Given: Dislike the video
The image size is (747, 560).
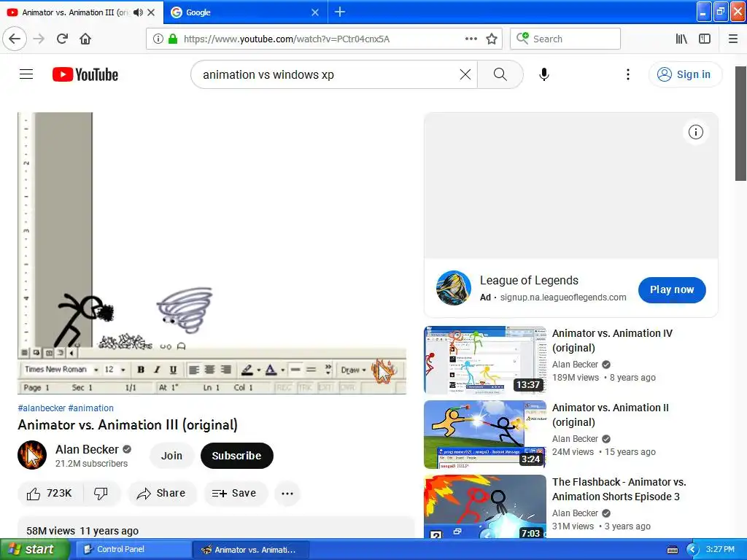Looking at the screenshot, I should coord(101,494).
